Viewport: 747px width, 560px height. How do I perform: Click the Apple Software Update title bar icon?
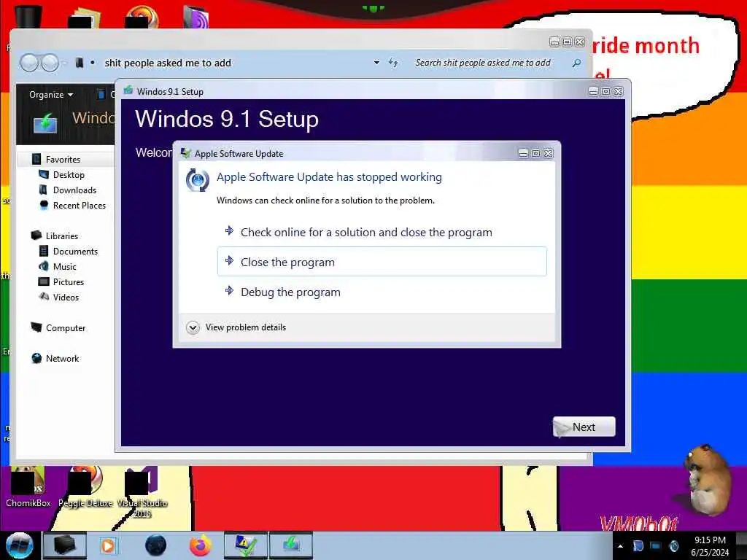coord(185,153)
